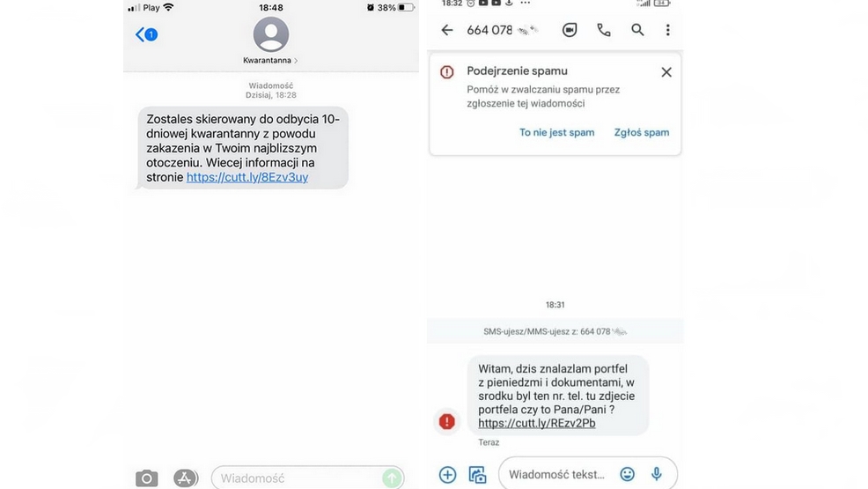Open the plus attachment menu
Image resolution: width=868 pixels, height=489 pixels.
(x=447, y=475)
